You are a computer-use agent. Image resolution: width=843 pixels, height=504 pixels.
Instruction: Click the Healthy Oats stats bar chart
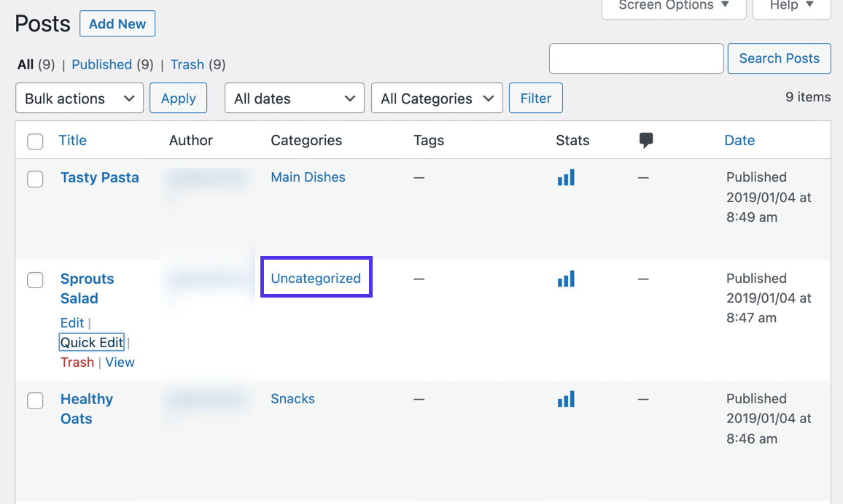[566, 399]
